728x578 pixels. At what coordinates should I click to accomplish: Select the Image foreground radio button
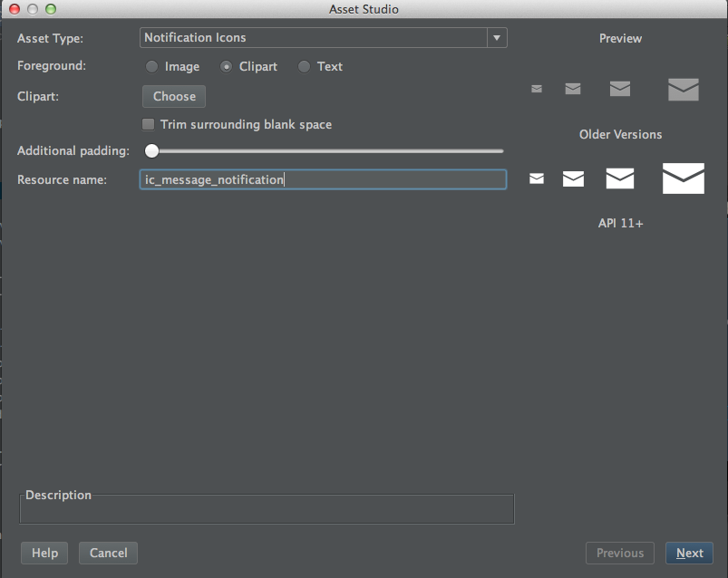[x=151, y=67]
